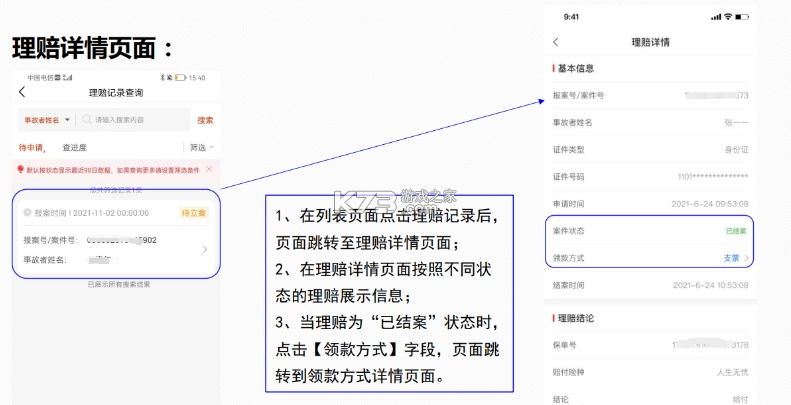This screenshot has width=791, height=405.
Task: Click the red alert icon in notice banner
Action: 21,169
